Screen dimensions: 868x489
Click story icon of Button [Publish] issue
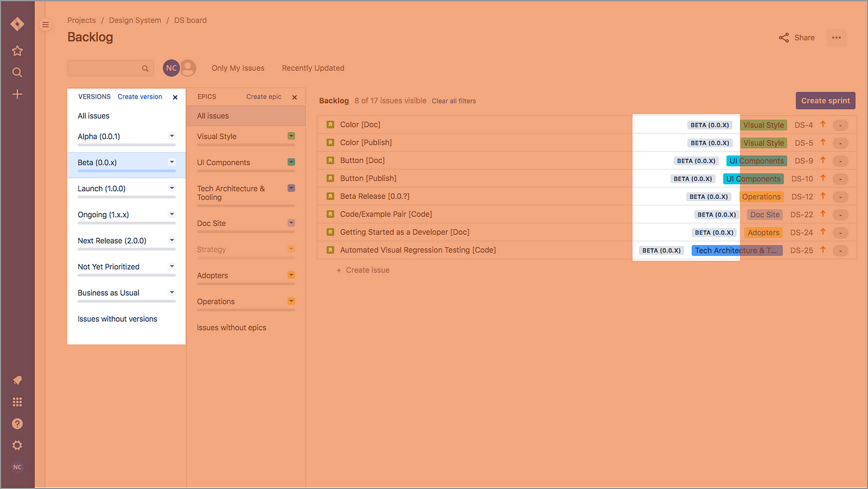[330, 179]
